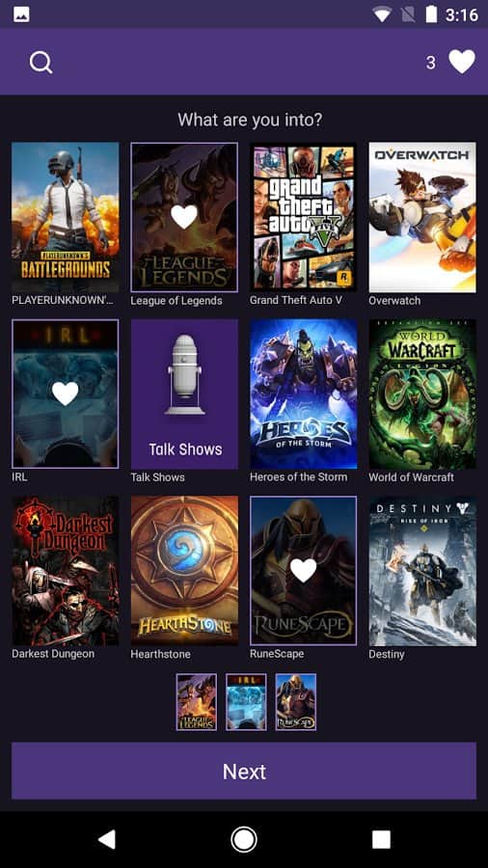488x868 pixels.
Task: Select the PLAYERUNKNOWN'S BATTLEGROUNDS cover
Action: 66,217
